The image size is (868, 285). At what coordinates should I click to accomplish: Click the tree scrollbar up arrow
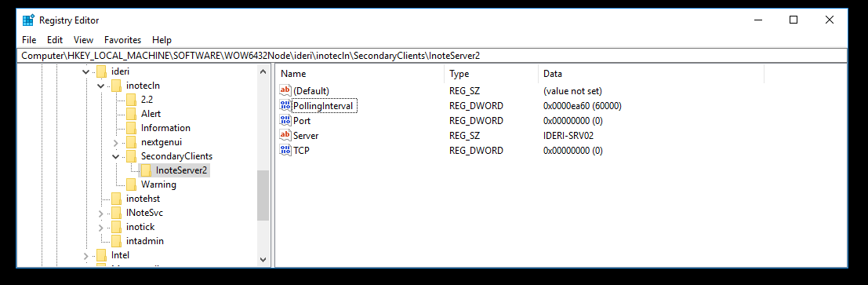tap(263, 71)
